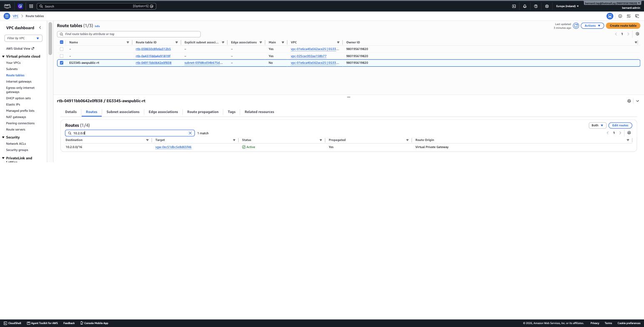Viewport: 644px width, 327px height.
Task: Click the sidebar vertical scrollbar
Action: pos(50,40)
